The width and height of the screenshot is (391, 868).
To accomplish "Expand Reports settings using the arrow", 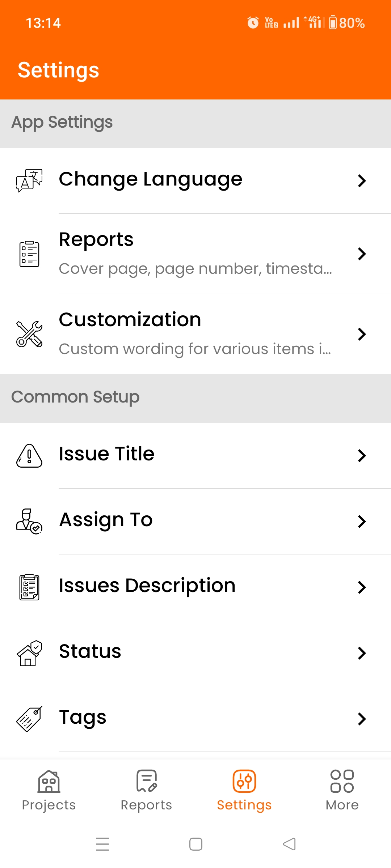I will (x=362, y=254).
